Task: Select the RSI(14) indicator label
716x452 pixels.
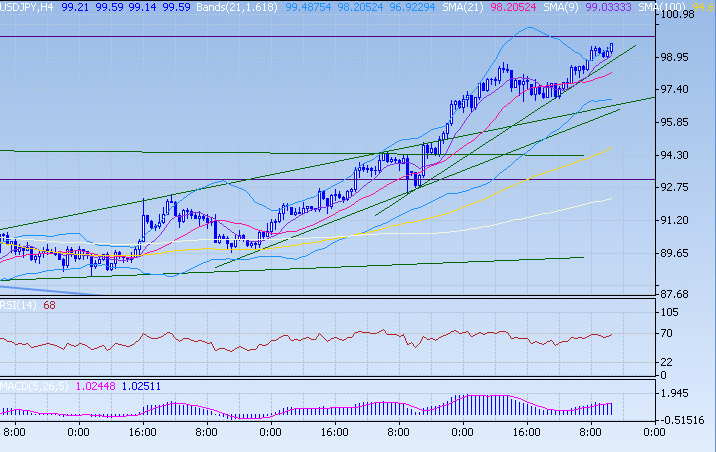Action: click(18, 304)
